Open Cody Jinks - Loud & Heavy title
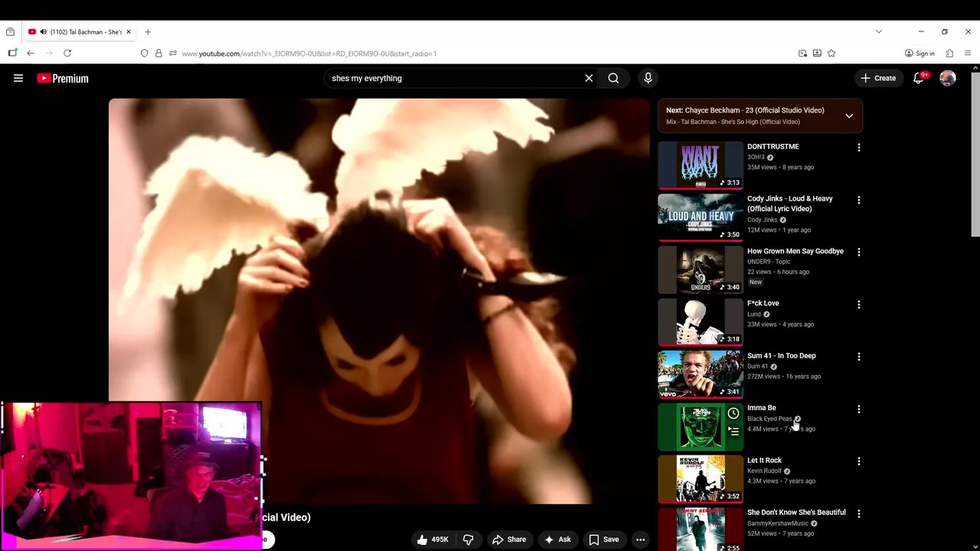The width and height of the screenshot is (980, 551). click(790, 204)
